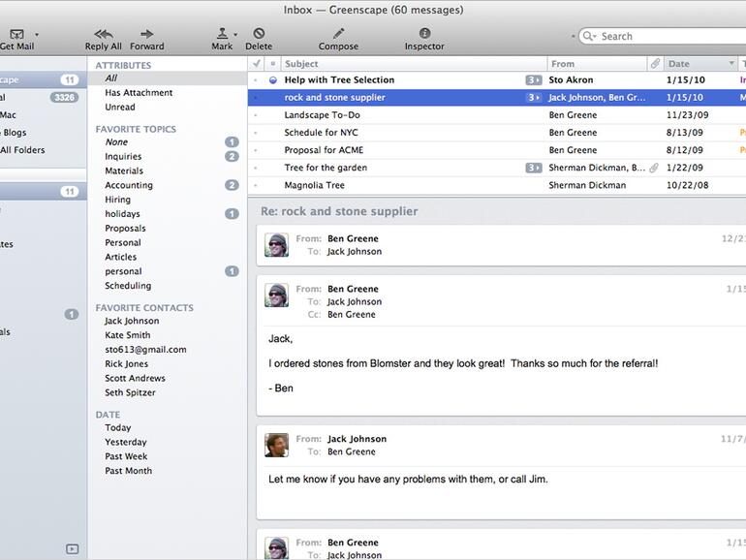Expand thread badge on rock and stone supplier

[533, 98]
